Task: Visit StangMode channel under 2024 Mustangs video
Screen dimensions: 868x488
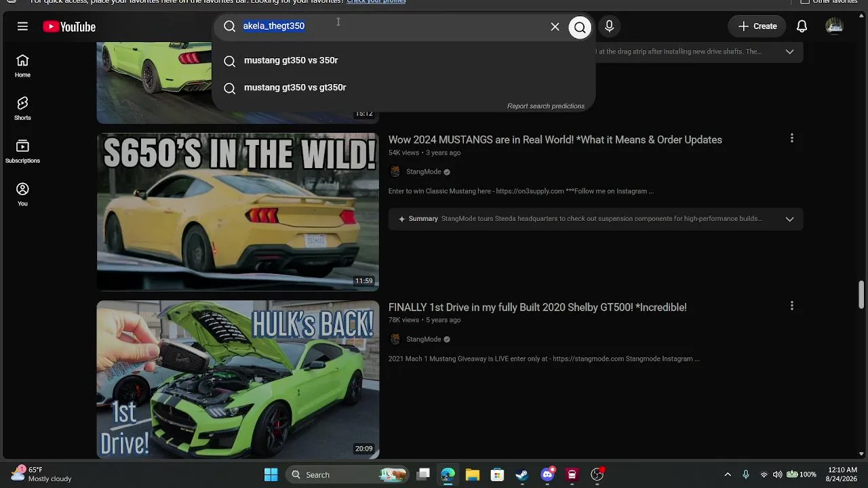Action: [x=424, y=172]
